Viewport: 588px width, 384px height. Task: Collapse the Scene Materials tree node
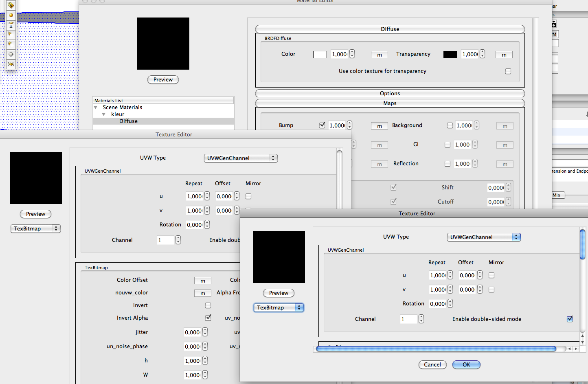point(96,108)
